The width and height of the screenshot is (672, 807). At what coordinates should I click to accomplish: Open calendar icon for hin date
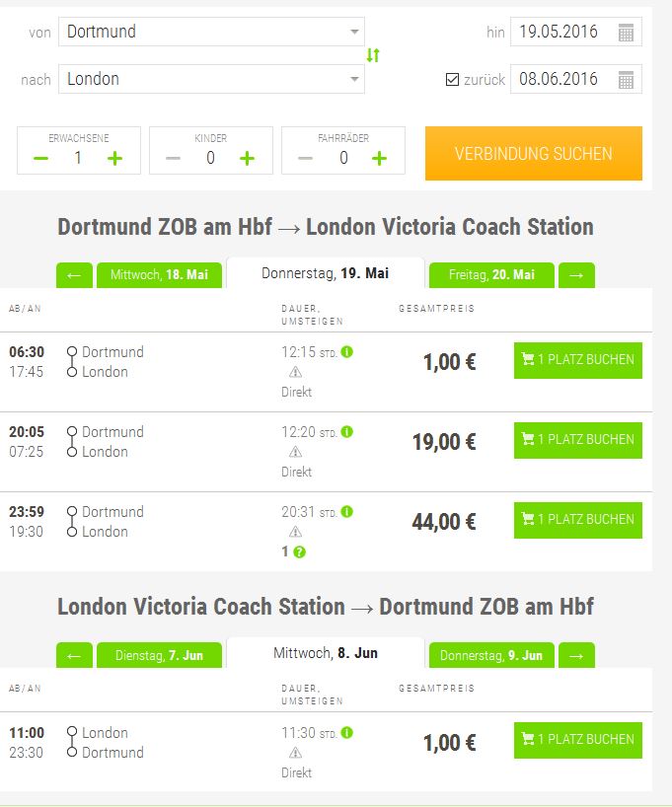626,33
